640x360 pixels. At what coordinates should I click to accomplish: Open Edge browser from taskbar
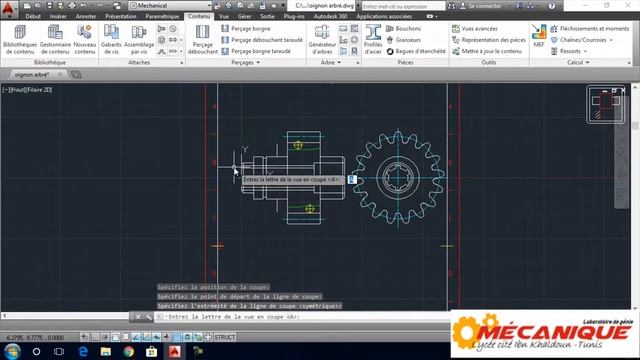(x=83, y=351)
